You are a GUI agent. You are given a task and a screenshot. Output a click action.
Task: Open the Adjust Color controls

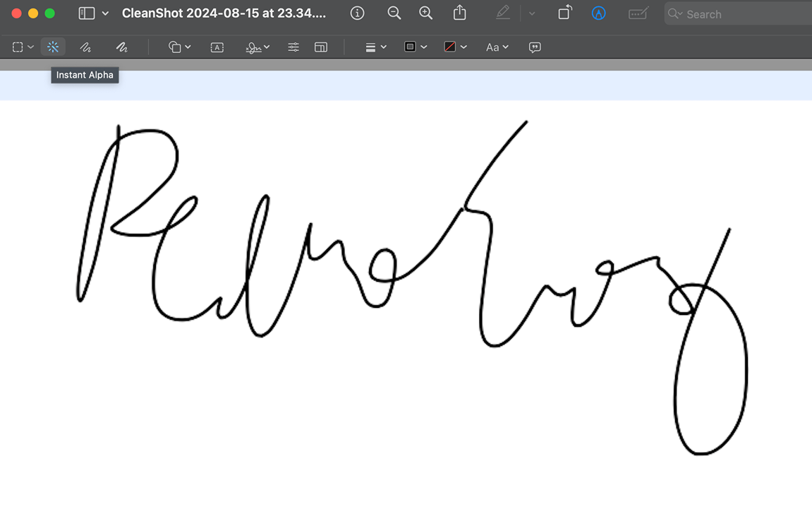click(293, 47)
